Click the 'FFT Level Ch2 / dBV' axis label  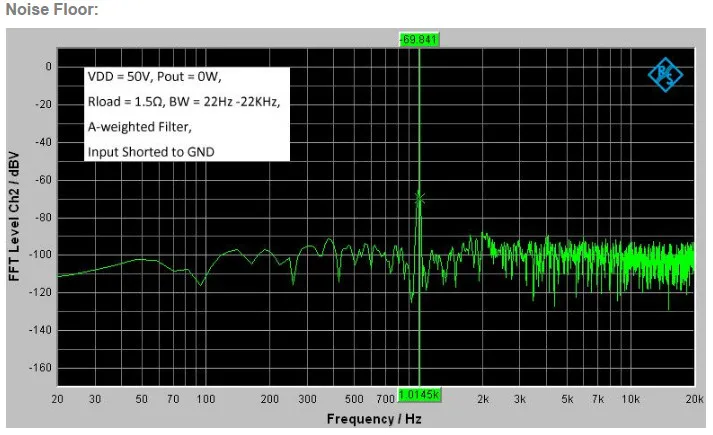tap(14, 216)
